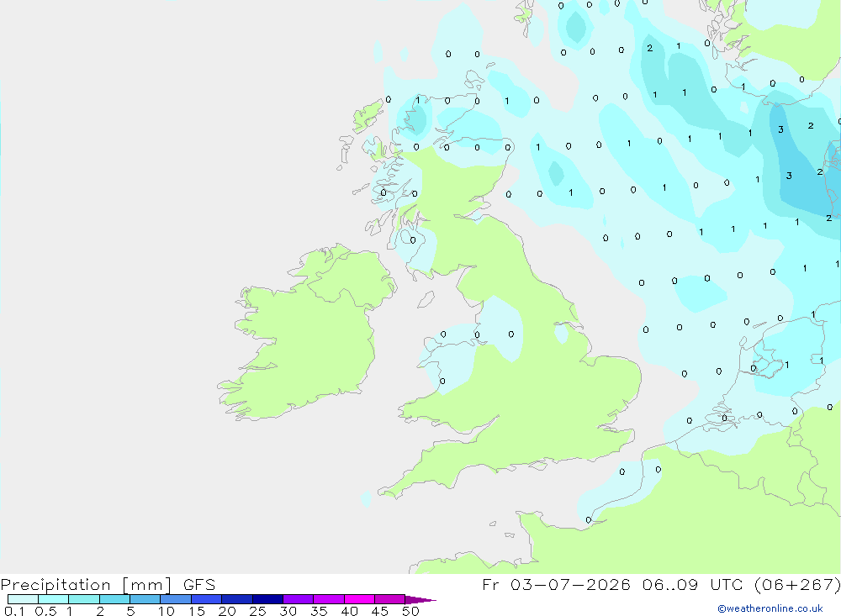Click the '0.5' legend scale label
Image resolution: width=841 pixels, height=616 pixels.
point(45,611)
